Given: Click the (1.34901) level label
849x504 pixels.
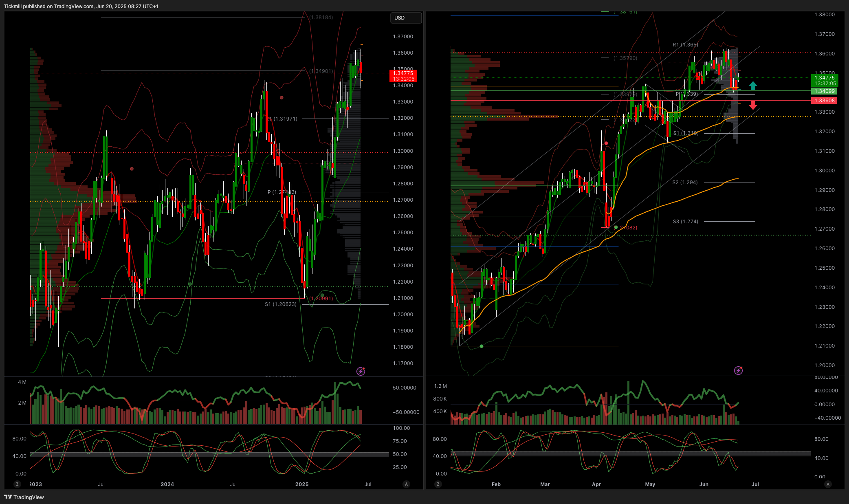Looking at the screenshot, I should point(321,71).
